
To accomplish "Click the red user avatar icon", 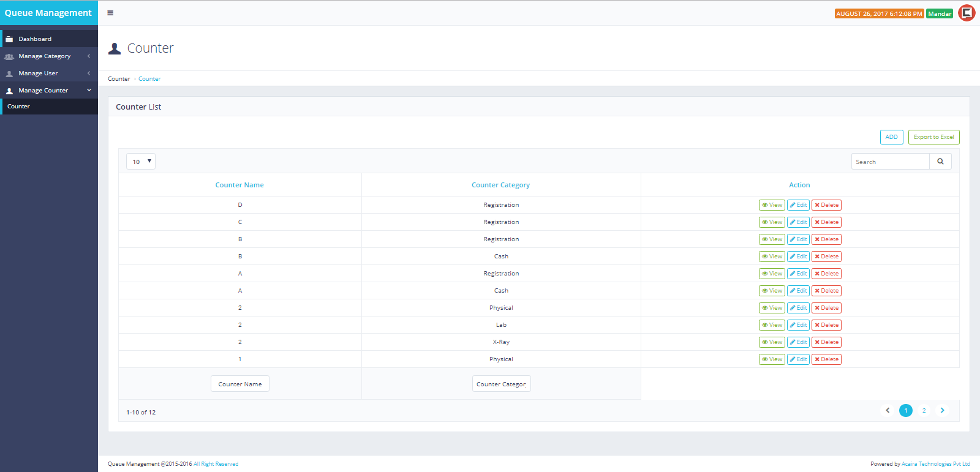I will [967, 13].
